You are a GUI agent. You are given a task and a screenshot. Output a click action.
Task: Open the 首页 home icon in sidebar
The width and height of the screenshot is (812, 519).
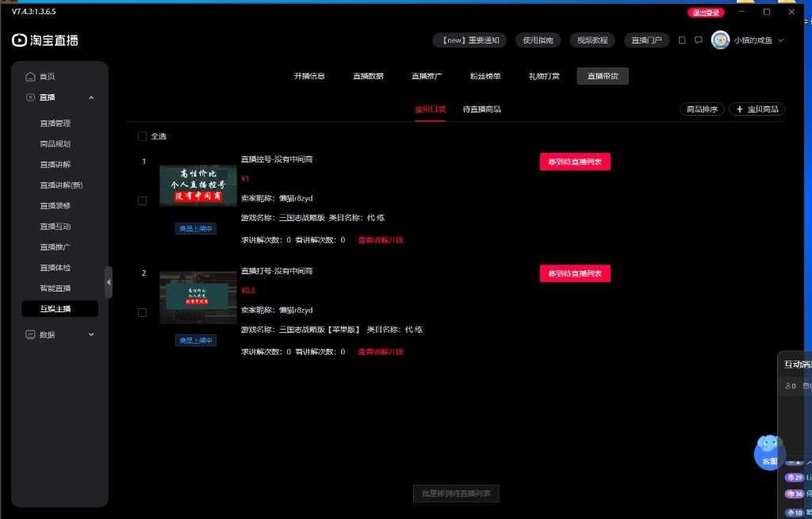(30, 77)
